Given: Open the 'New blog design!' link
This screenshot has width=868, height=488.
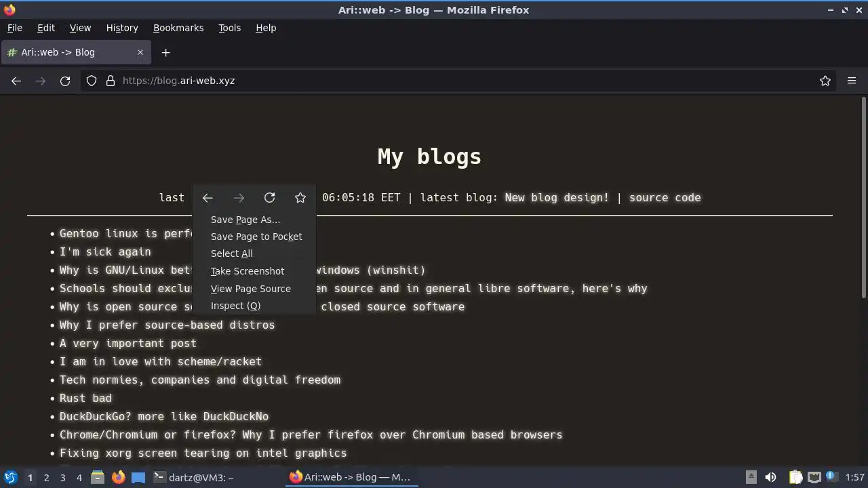Looking at the screenshot, I should pyautogui.click(x=557, y=198).
